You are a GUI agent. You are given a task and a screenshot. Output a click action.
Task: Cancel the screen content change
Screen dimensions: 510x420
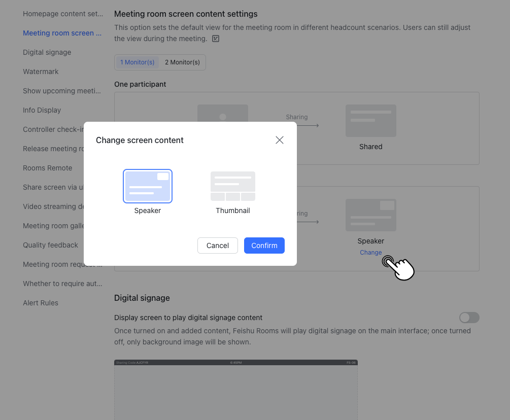pos(217,246)
